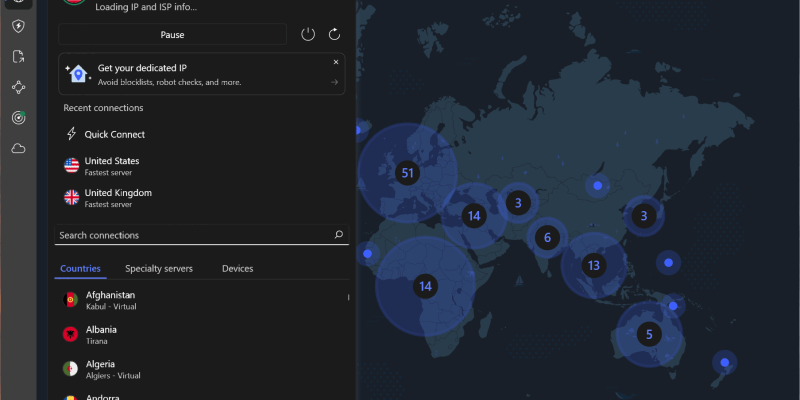Select Albania from the country list
Screen dimensions: 800x400
coord(101,334)
